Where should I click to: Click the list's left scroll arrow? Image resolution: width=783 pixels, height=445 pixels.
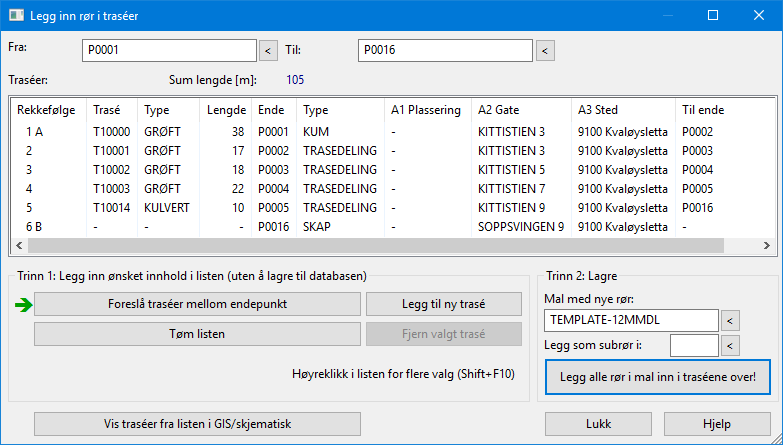pyautogui.click(x=19, y=245)
